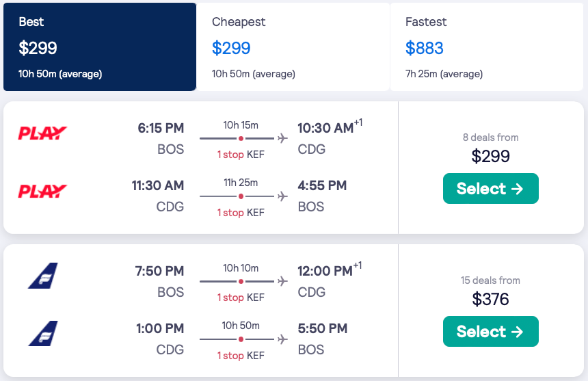The width and height of the screenshot is (588, 381).
Task: Click the "15 deals from" text
Action: click(x=490, y=280)
